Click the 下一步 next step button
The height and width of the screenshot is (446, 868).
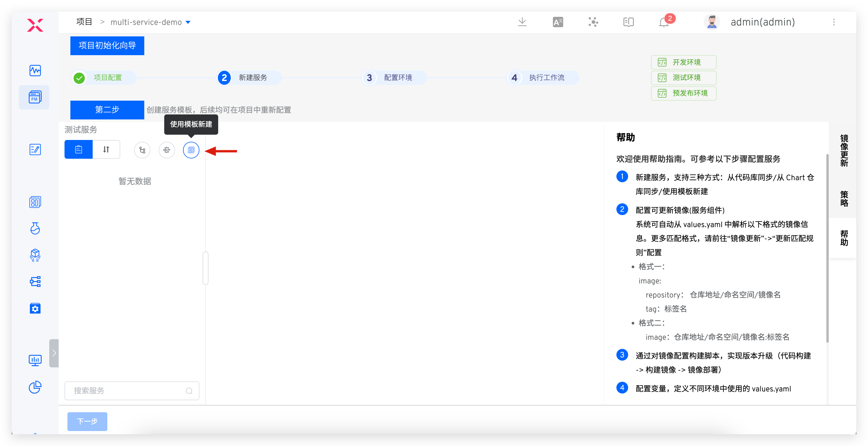(87, 421)
